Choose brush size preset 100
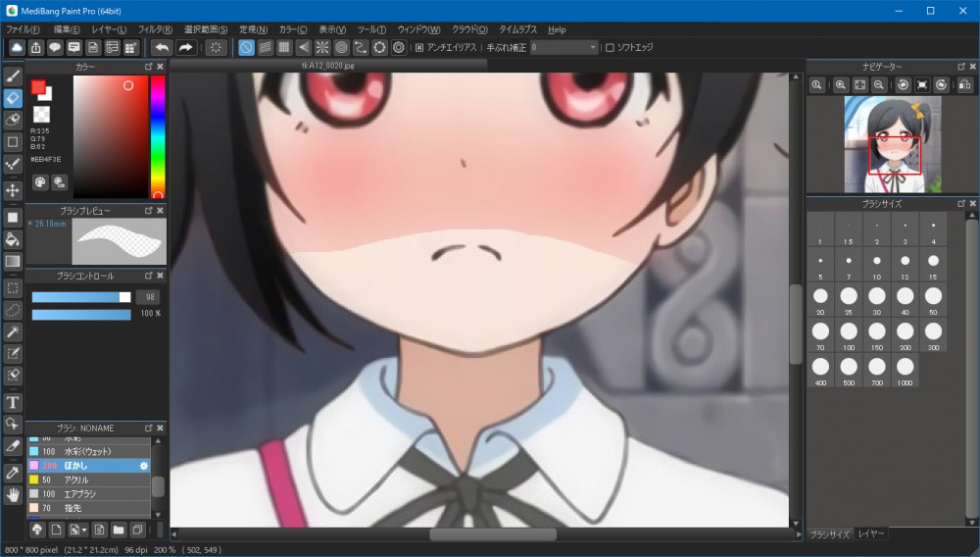The height and width of the screenshot is (557, 980). tap(849, 335)
